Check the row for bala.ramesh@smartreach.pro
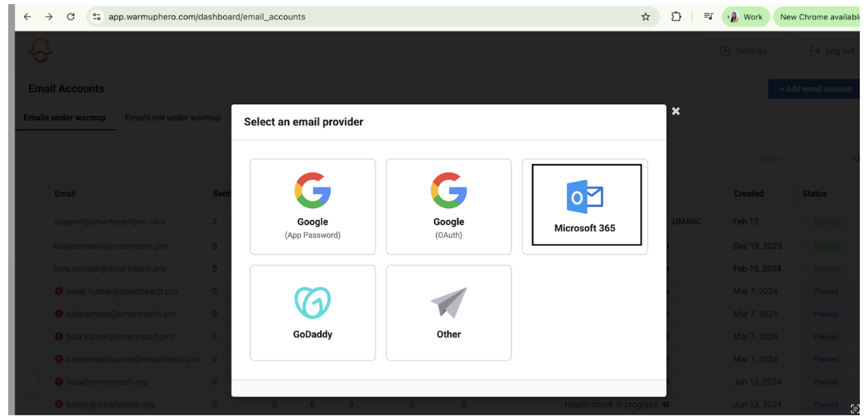This screenshot has height=418, width=868. point(35,268)
